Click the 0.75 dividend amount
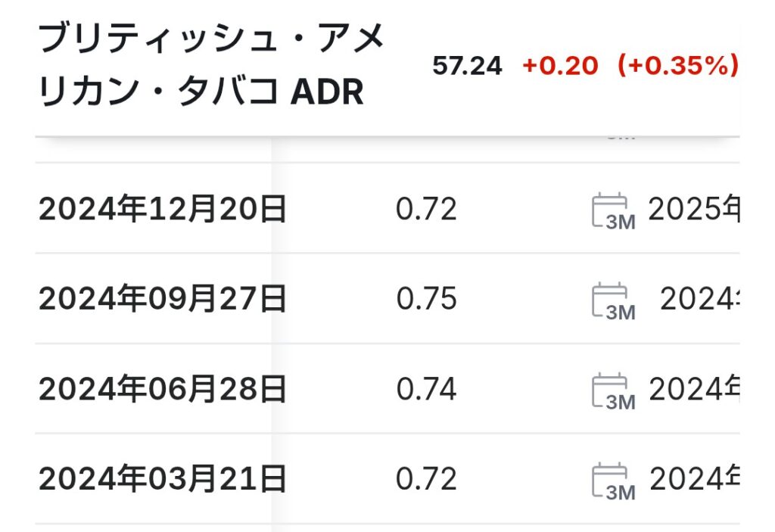Viewport: 775px width, 532px height. click(426, 300)
